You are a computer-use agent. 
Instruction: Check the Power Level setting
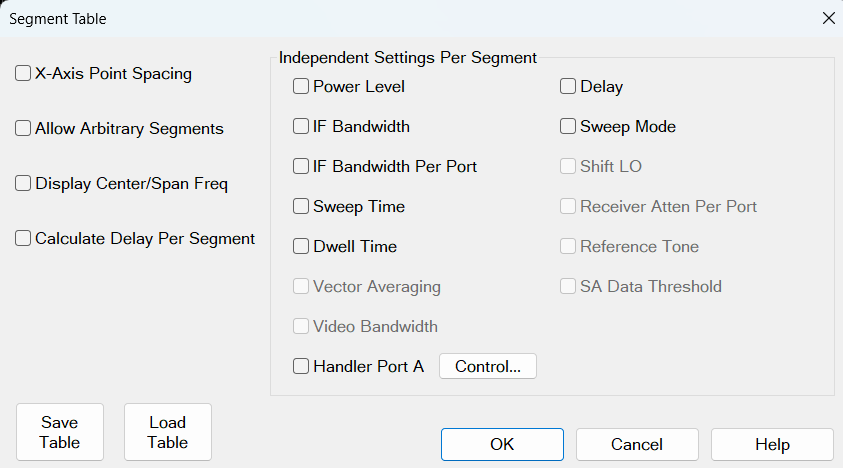(x=301, y=87)
